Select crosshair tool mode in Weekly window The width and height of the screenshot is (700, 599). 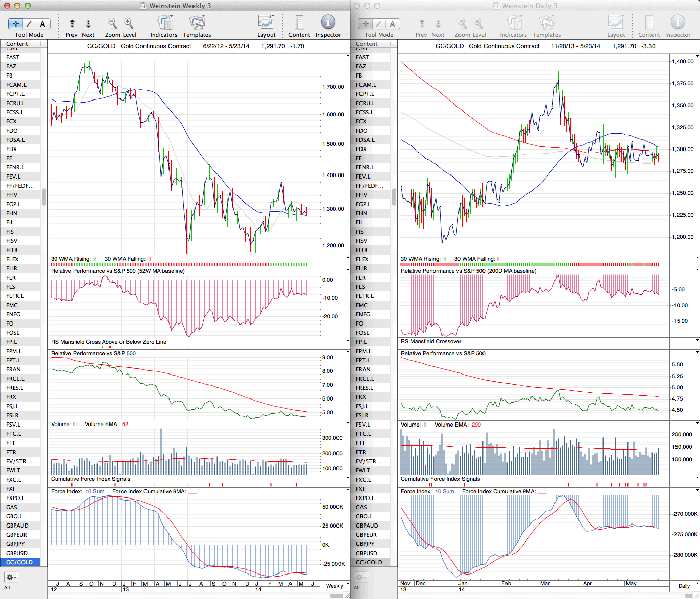tap(16, 24)
